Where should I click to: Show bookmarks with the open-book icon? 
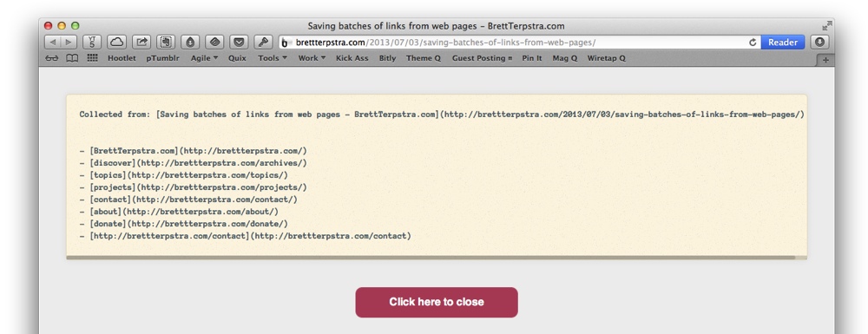coord(72,58)
